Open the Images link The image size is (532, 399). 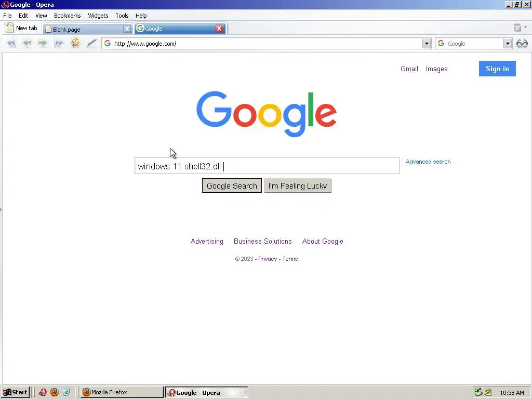tap(436, 69)
